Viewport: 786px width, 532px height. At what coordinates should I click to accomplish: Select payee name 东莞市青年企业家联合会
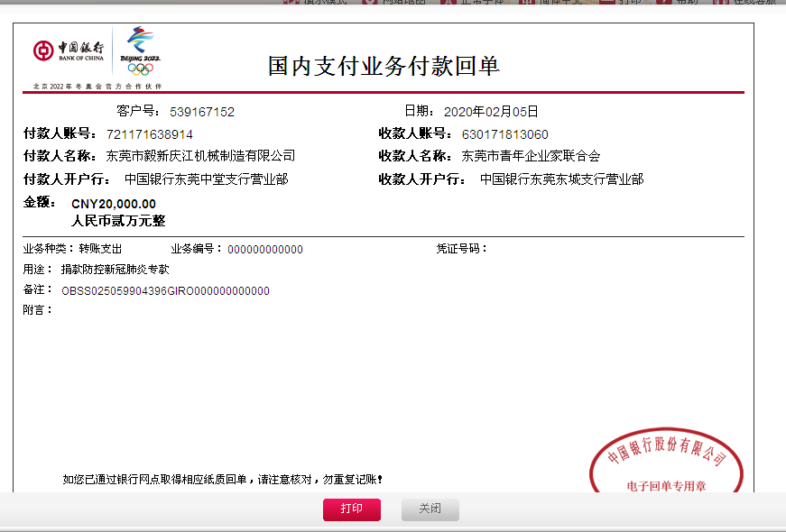[531, 156]
